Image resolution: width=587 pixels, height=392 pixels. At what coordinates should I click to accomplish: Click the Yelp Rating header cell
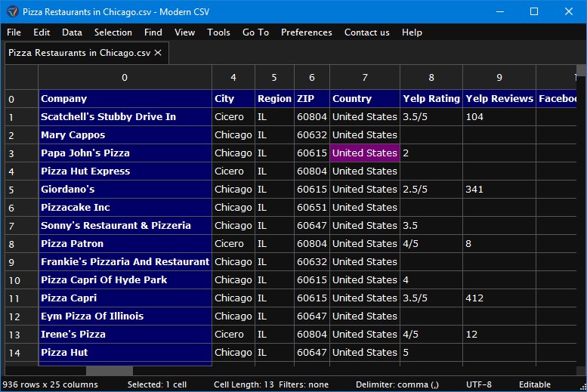[431, 99]
